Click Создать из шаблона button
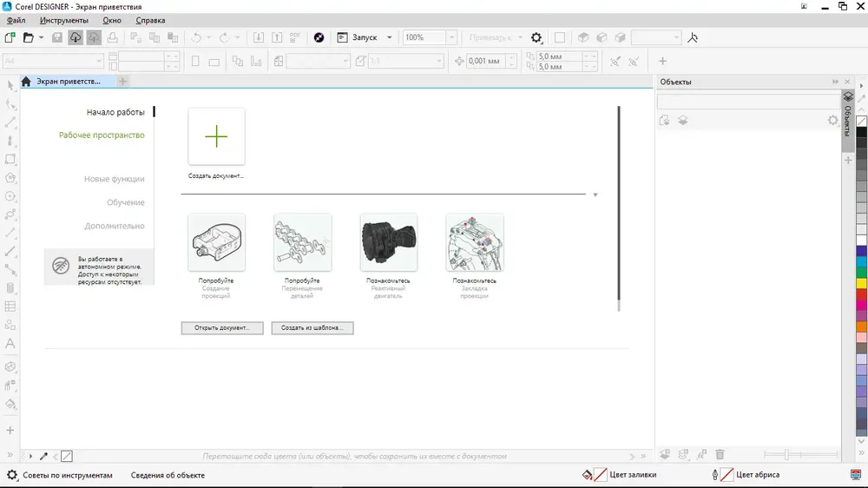Image resolution: width=868 pixels, height=488 pixels. point(312,328)
